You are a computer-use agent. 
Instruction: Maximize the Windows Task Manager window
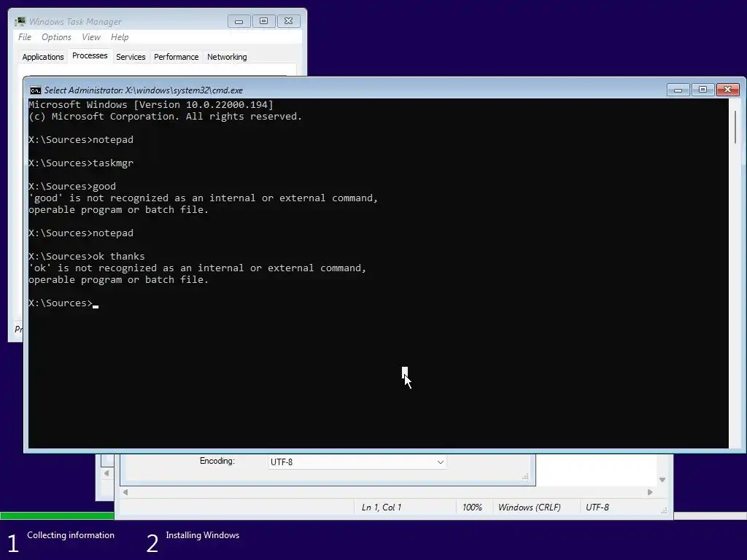[264, 21]
